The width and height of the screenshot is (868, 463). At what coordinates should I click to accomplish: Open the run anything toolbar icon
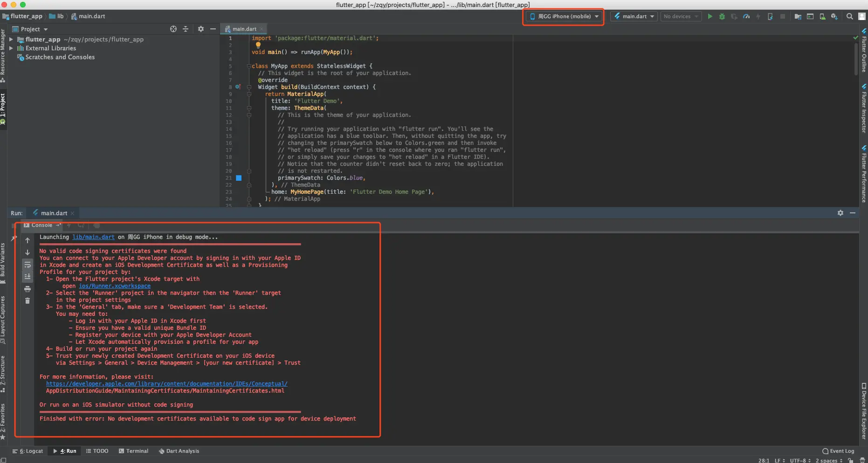click(810, 16)
